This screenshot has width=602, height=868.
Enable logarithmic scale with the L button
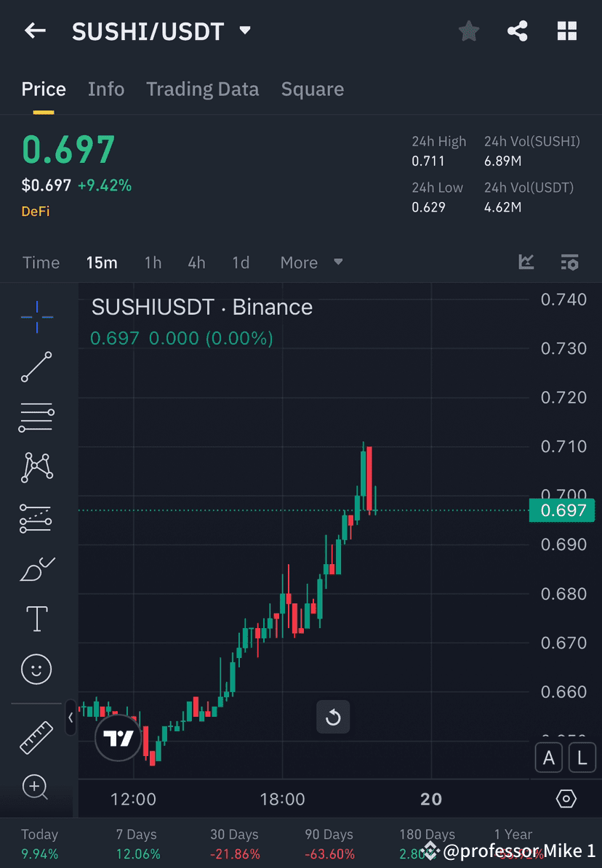click(x=582, y=758)
